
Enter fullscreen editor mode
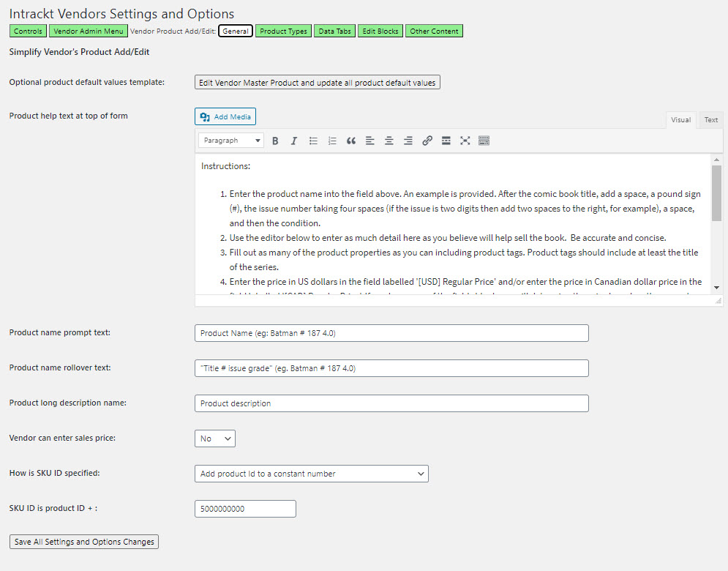(465, 141)
